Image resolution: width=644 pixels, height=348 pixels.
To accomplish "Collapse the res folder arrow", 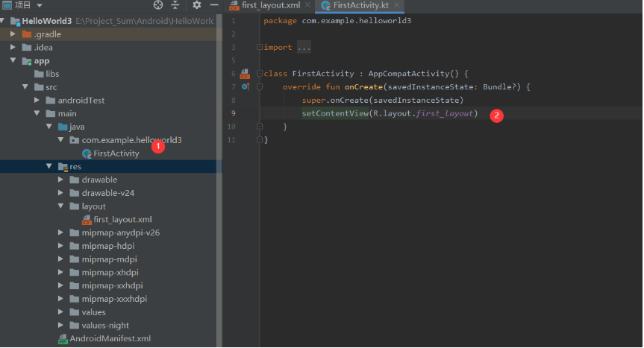I will pos(49,166).
